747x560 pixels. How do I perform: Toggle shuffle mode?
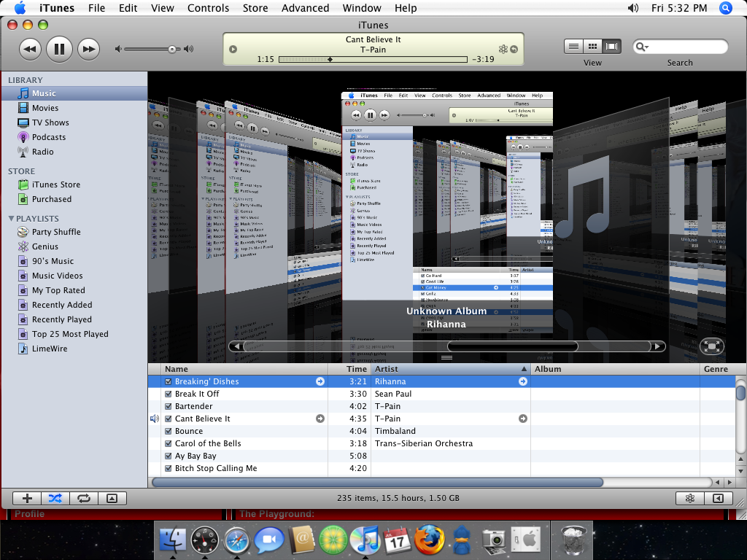click(55, 498)
